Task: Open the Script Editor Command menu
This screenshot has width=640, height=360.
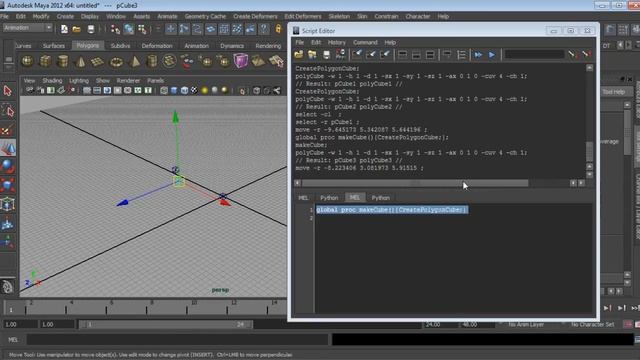Action: click(365, 42)
